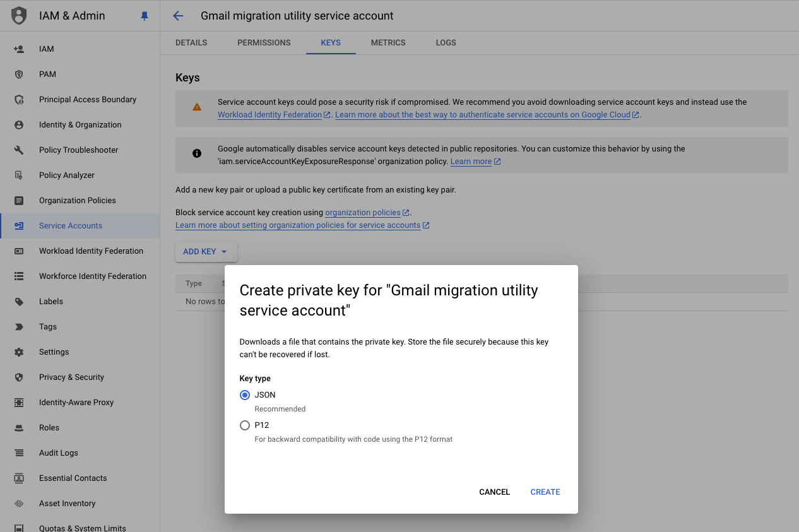The image size is (799, 532).
Task: Open Policy Troubleshooter from the sidebar
Action: click(80, 150)
